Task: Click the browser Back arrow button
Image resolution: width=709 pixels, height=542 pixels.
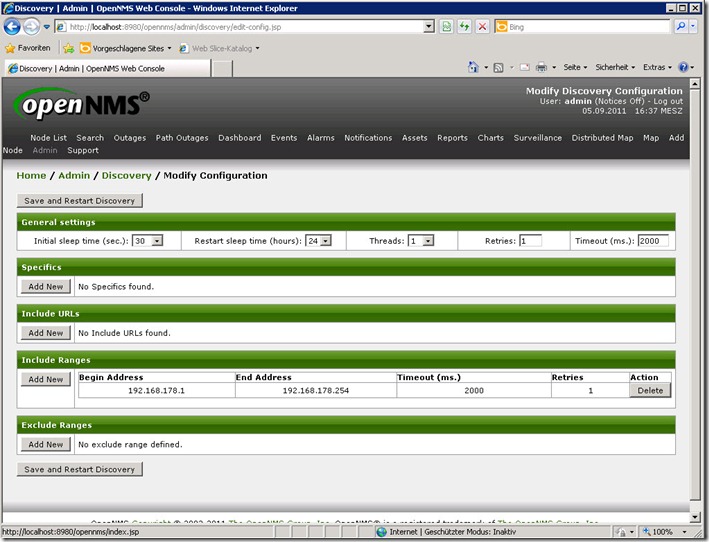Action: pos(14,27)
